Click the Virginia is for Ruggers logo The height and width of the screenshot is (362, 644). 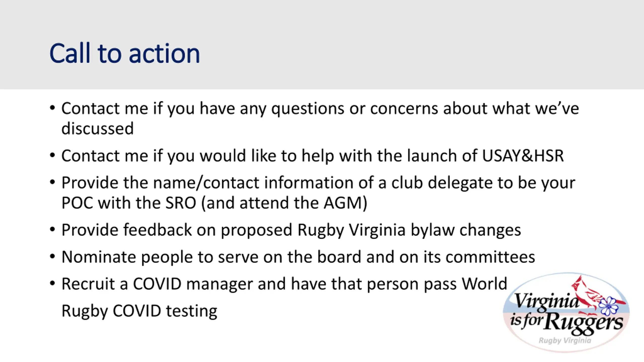(x=566, y=312)
